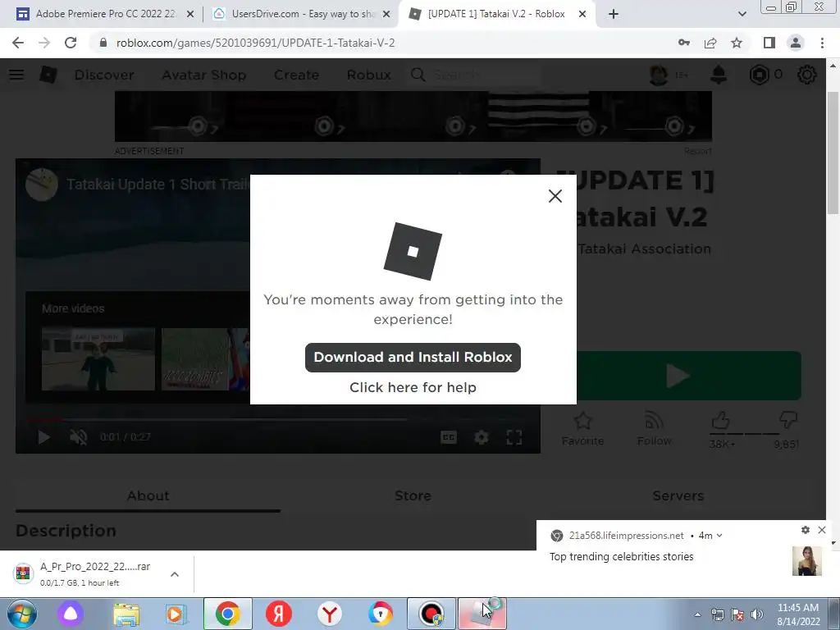
Task: Click the green Play game button
Action: click(688, 376)
